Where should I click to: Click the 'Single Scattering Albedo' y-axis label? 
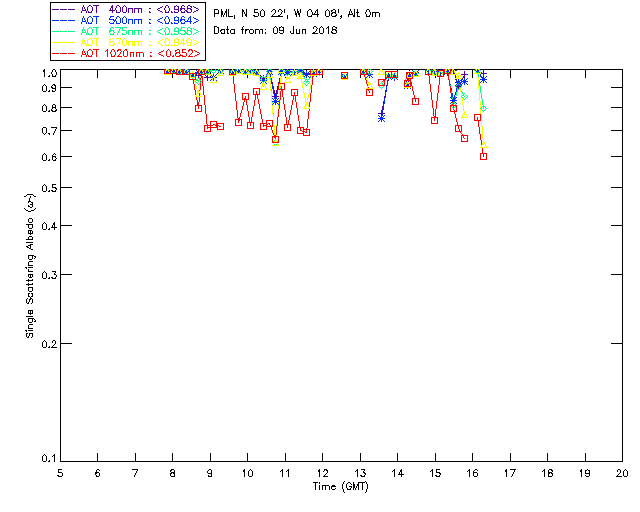[30, 266]
